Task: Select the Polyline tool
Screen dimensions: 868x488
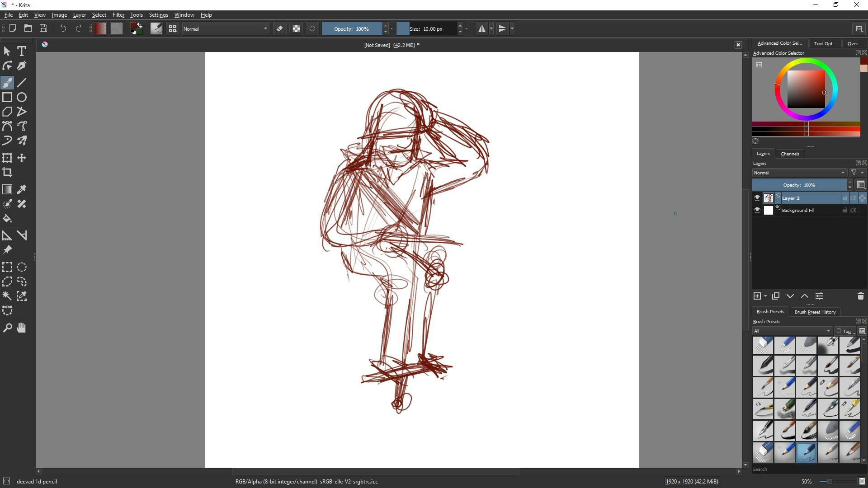Action: 22,112
